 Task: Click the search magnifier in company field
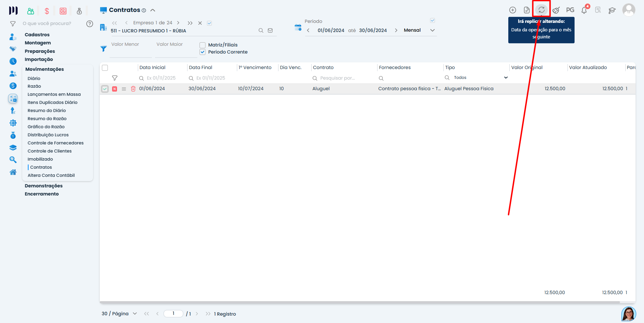pyautogui.click(x=261, y=31)
